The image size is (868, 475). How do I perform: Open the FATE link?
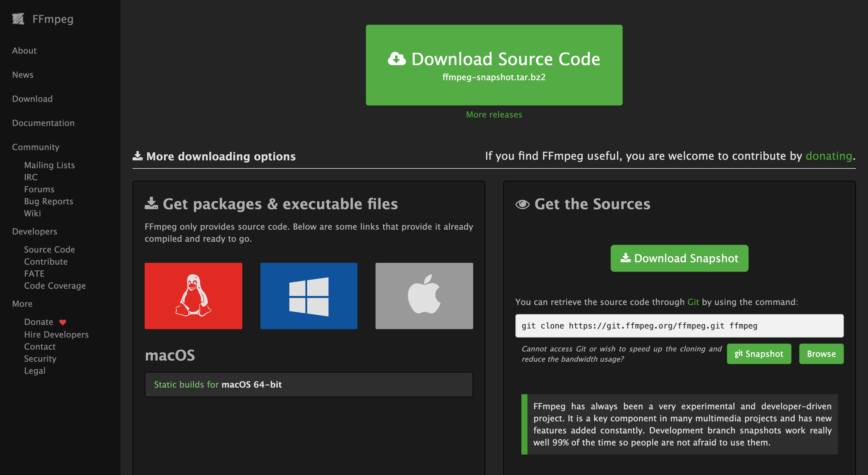[x=34, y=274]
